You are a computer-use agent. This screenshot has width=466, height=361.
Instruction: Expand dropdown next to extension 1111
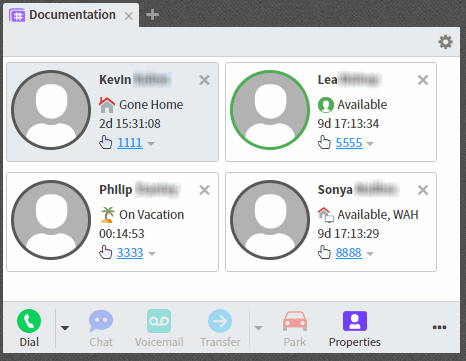click(x=151, y=144)
